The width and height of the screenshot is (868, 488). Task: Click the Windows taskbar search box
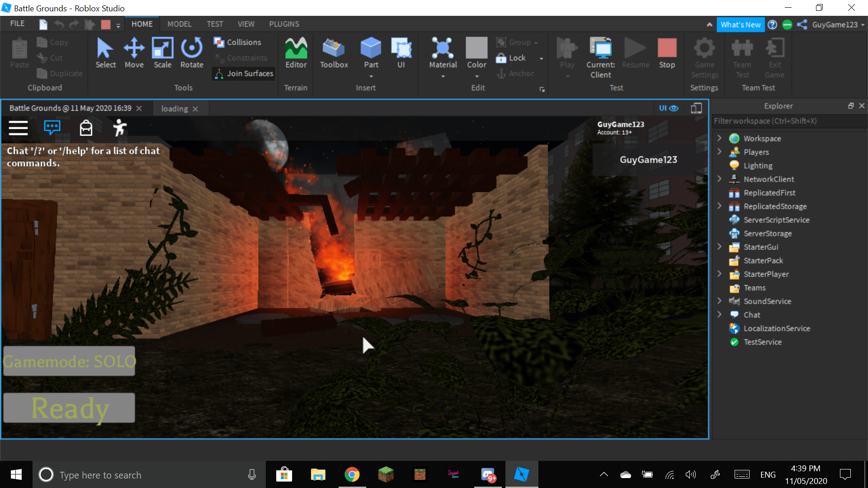pyautogui.click(x=149, y=474)
